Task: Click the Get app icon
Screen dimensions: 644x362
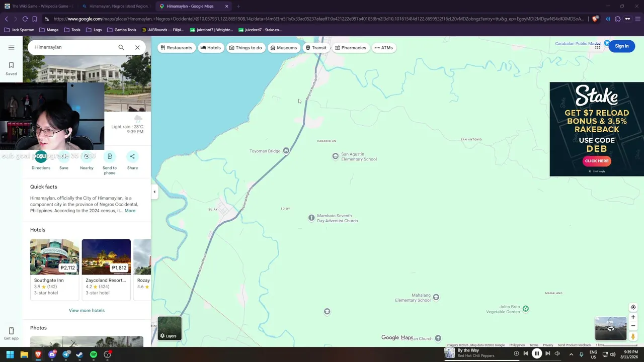Action: coord(11,333)
